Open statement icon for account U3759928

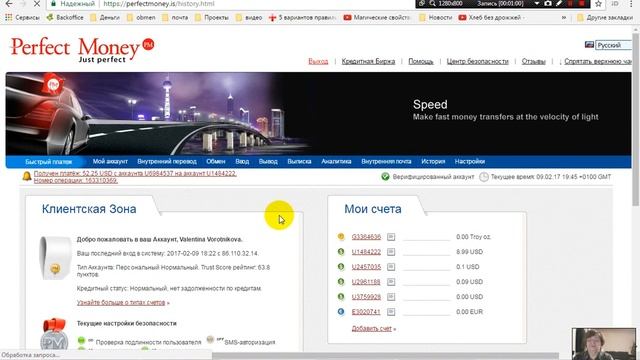coord(391,297)
